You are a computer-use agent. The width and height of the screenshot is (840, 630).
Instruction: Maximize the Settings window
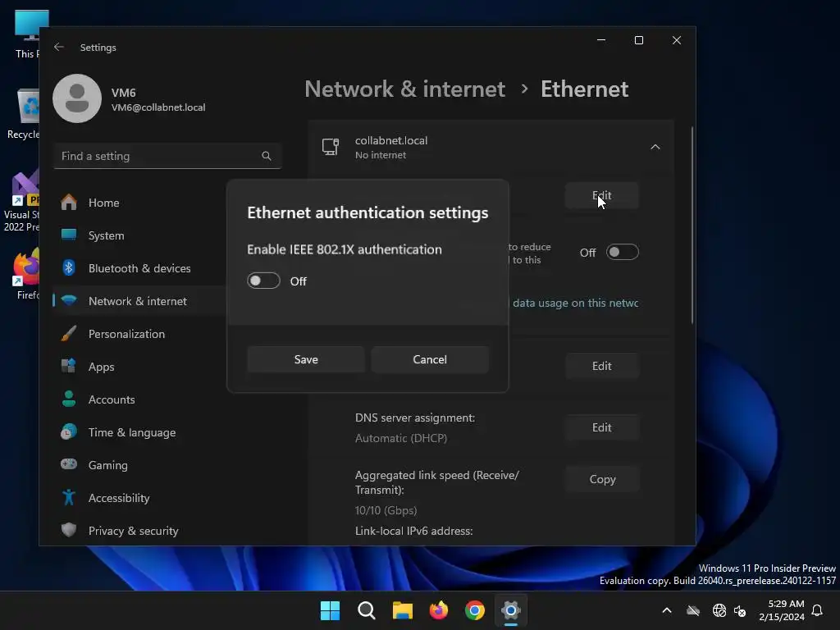click(x=638, y=40)
